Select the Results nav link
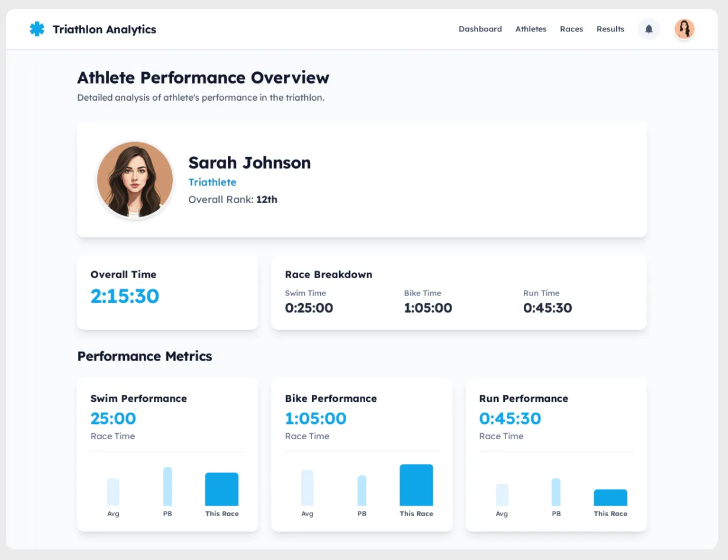This screenshot has height=560, width=728. point(610,29)
